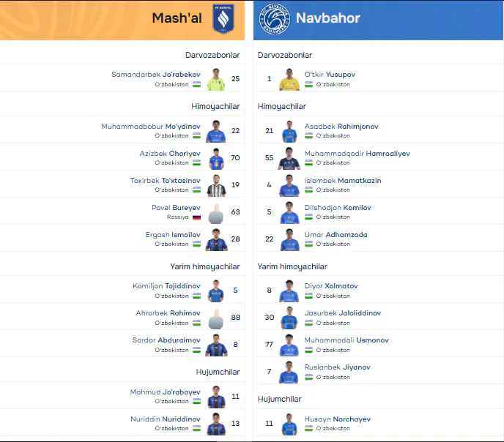This screenshot has height=442, width=504.
Task: Click Toxirbek To'xtasinov's player photo
Action: tap(216, 186)
